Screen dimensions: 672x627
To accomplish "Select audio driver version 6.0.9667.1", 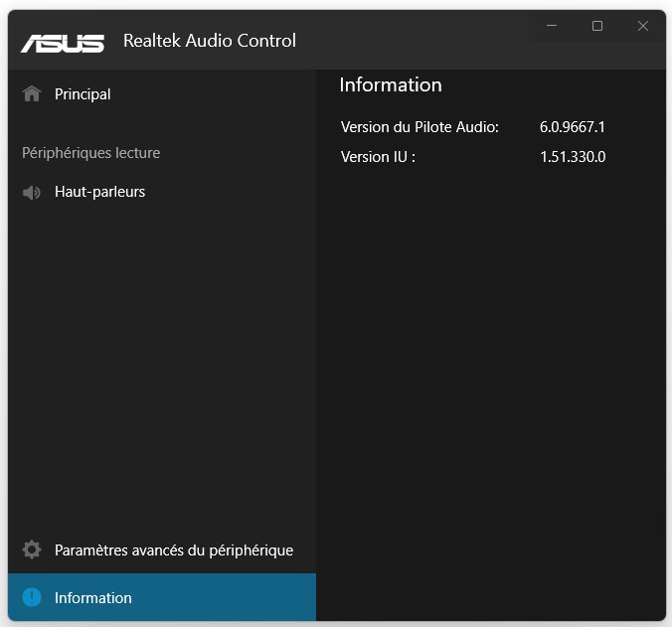I will (x=573, y=127).
